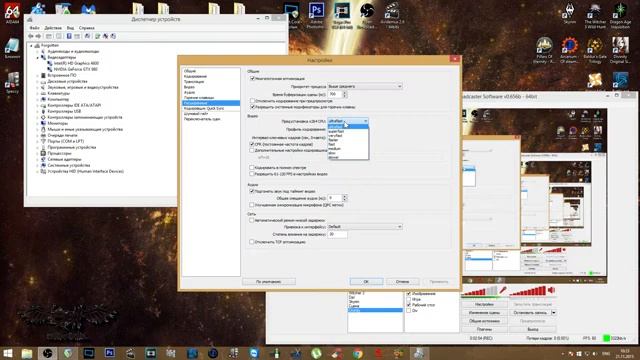The image size is (640, 360).
Task: Open File Explorer from the taskbar
Action: [27, 353]
